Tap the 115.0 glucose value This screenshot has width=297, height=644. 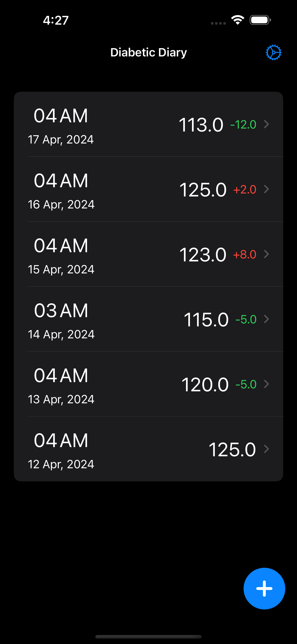click(206, 320)
